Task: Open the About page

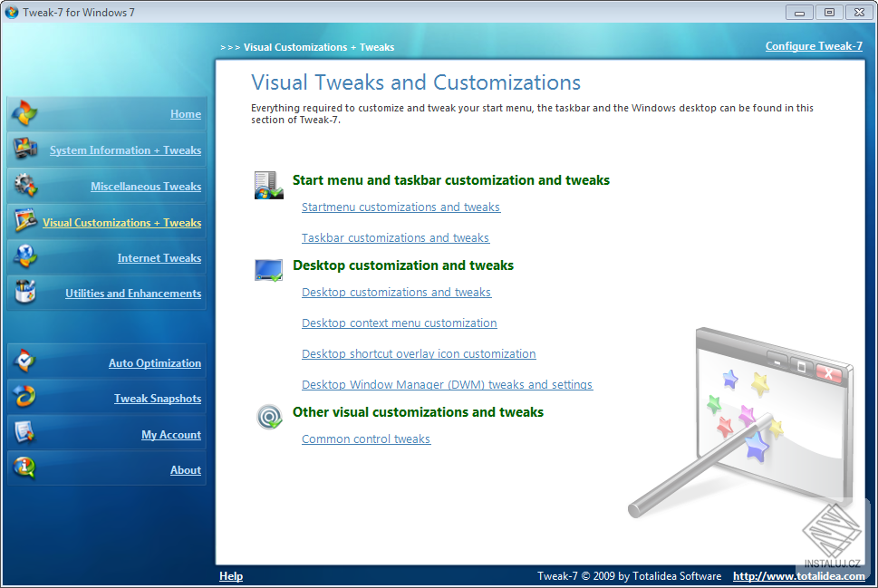Action: (x=186, y=470)
